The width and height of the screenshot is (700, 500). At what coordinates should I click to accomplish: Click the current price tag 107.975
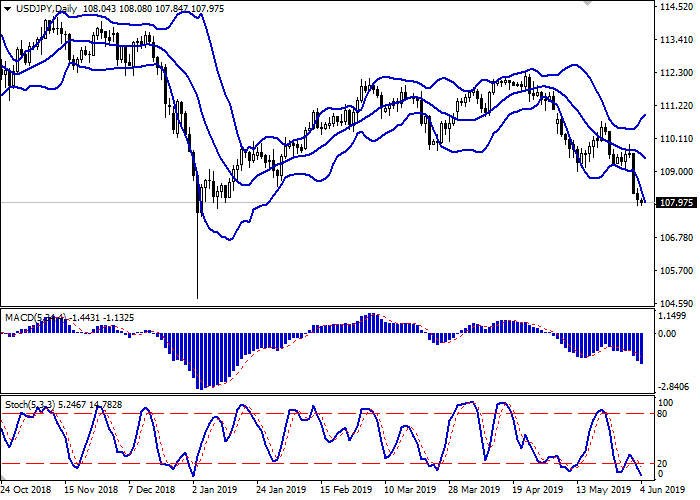point(677,203)
